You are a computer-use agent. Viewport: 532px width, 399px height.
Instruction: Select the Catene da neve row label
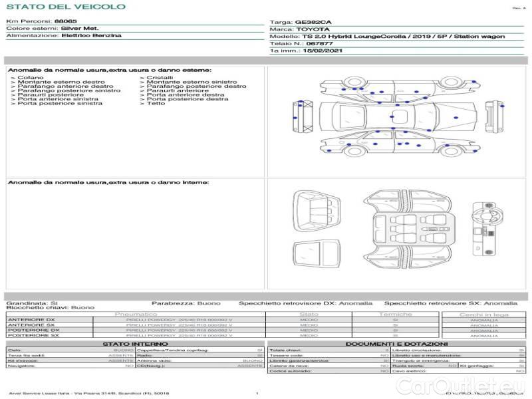point(289,366)
